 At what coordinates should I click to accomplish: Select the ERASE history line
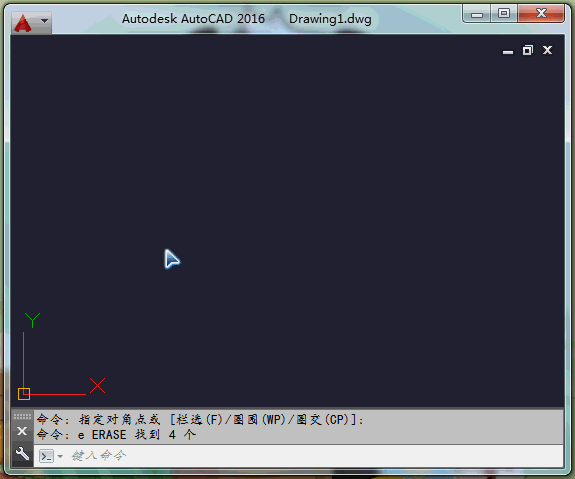117,435
